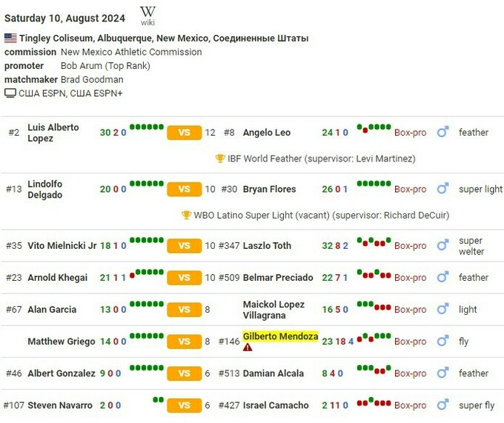The height and width of the screenshot is (423, 504).
Task: Click the TV broadcast monitor icon
Action: (x=10, y=93)
